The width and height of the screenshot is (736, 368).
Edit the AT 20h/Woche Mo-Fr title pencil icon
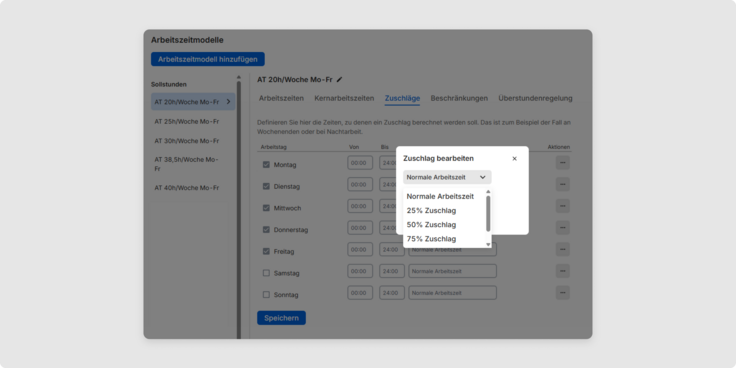[x=339, y=80]
